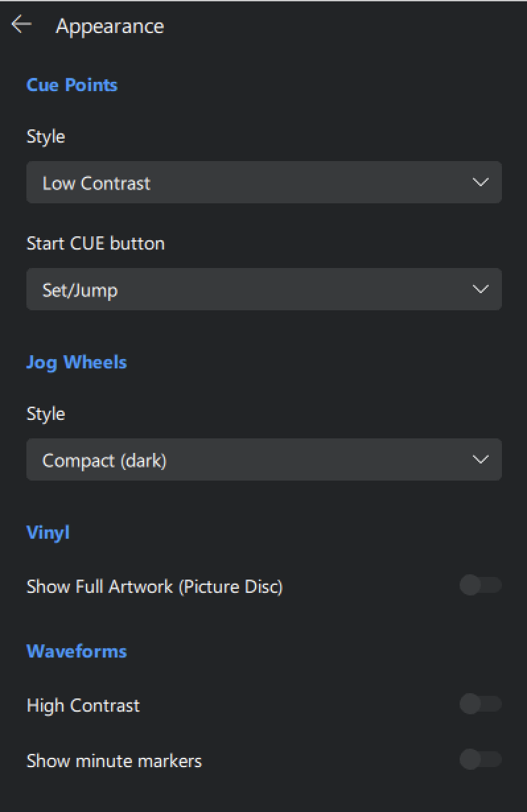Click the Vinyl section heading

47,532
